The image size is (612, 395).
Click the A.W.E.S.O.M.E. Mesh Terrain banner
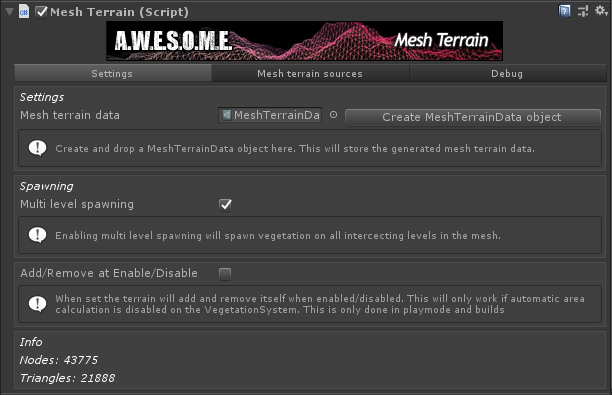point(304,41)
